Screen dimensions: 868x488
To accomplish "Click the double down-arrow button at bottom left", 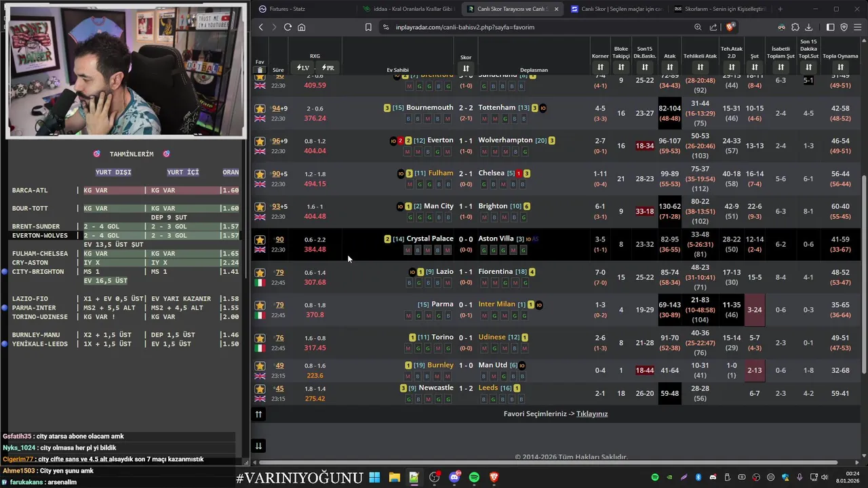I will click(x=258, y=445).
